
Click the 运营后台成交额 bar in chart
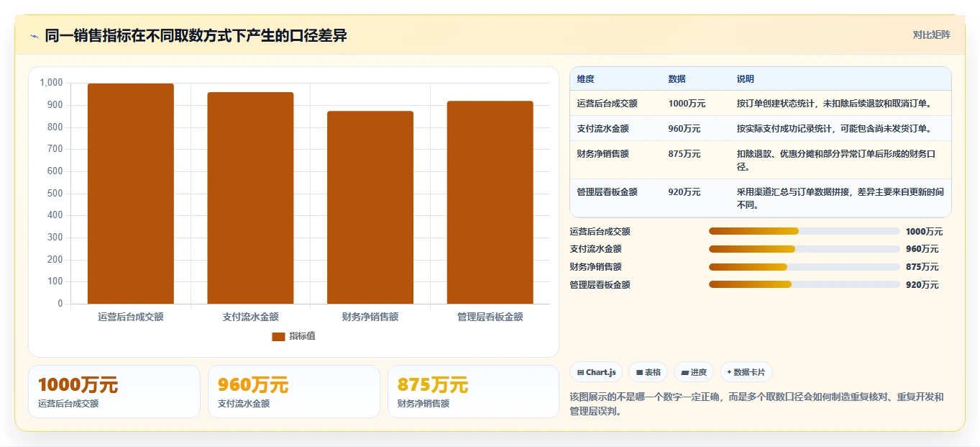131,194
